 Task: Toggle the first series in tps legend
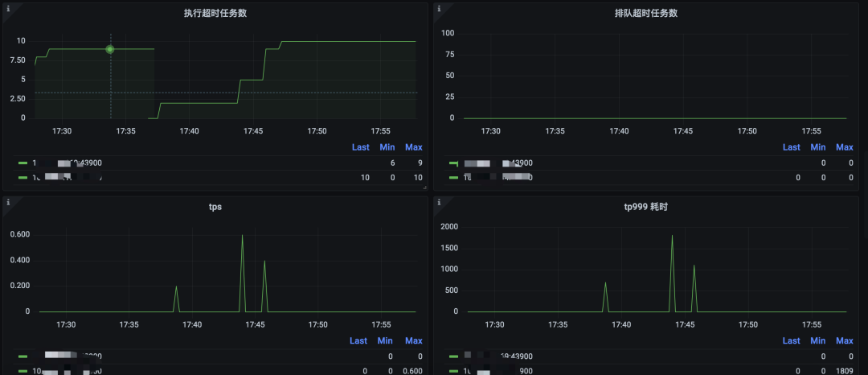67,356
